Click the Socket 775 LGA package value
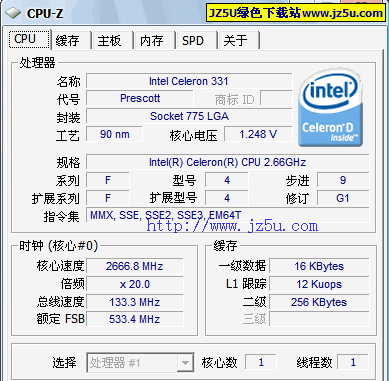The image size is (389, 381). (189, 116)
